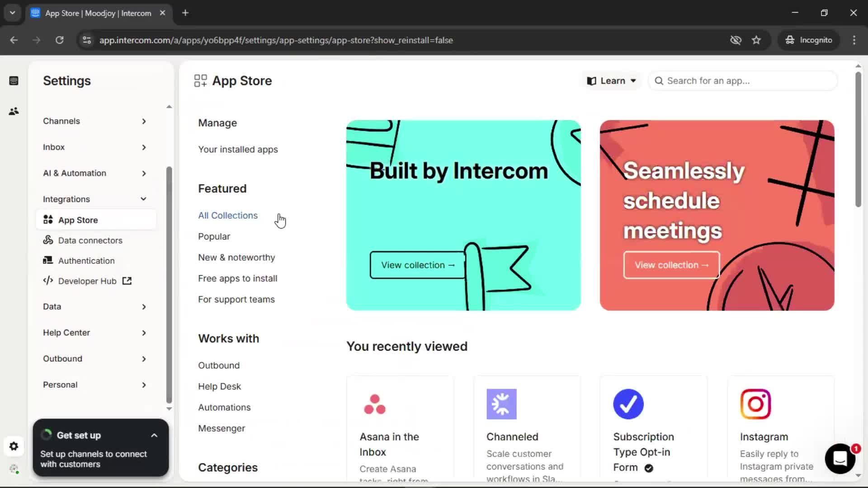Collapse the Get set up panel
The height and width of the screenshot is (488, 868).
point(154,436)
